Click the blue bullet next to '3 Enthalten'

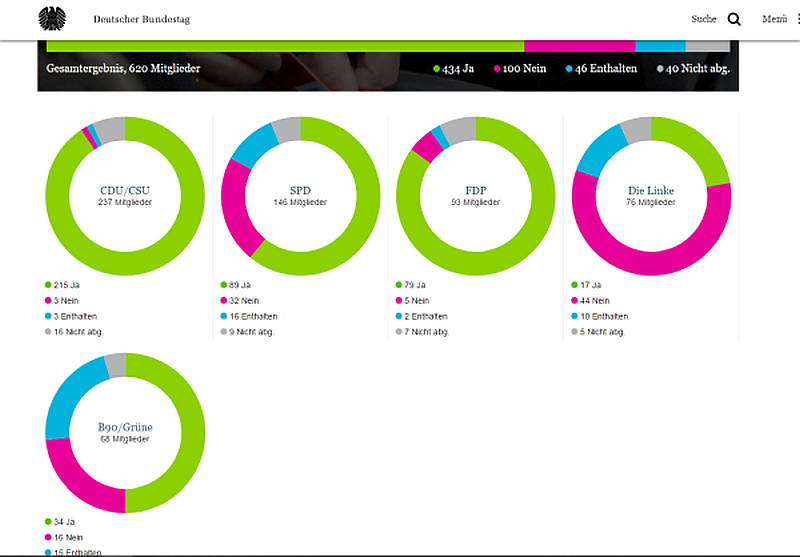48,316
